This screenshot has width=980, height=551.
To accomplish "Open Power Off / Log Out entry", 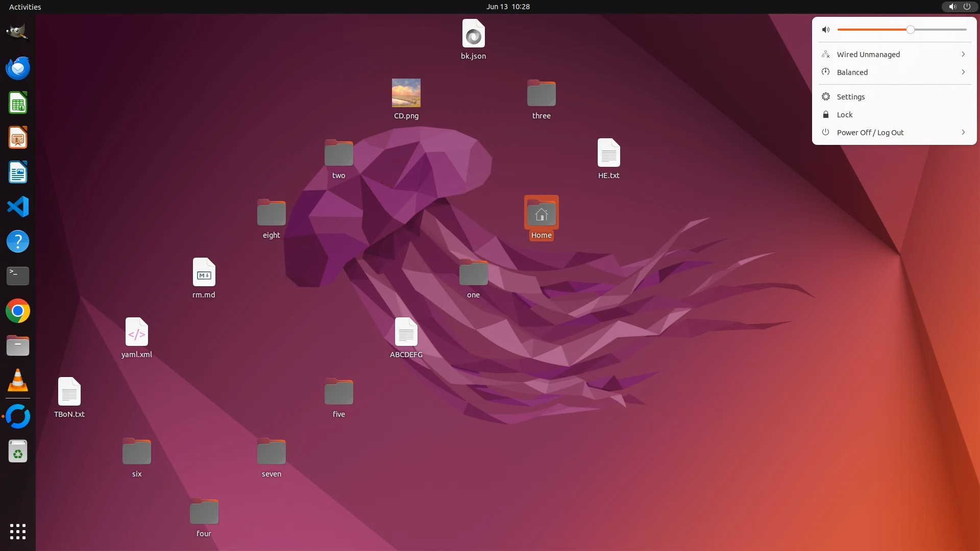I will [x=894, y=132].
